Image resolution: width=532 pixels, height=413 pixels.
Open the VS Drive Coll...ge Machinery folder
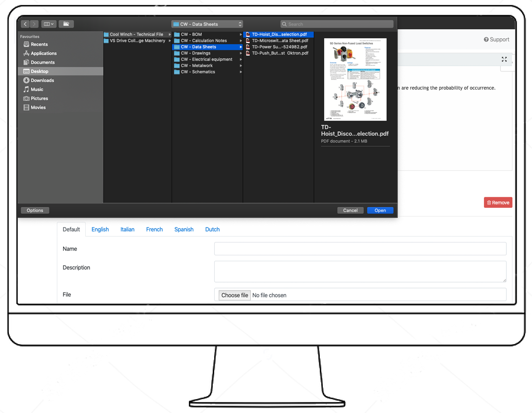137,40
